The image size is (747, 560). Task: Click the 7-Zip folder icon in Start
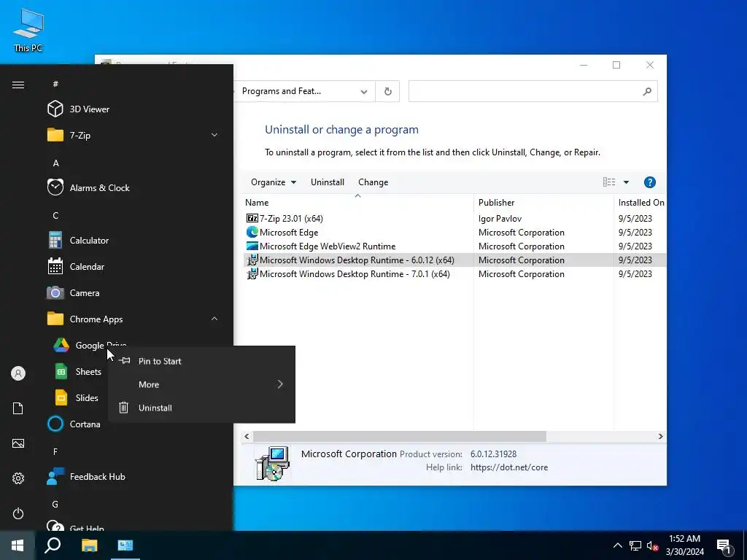click(55, 135)
